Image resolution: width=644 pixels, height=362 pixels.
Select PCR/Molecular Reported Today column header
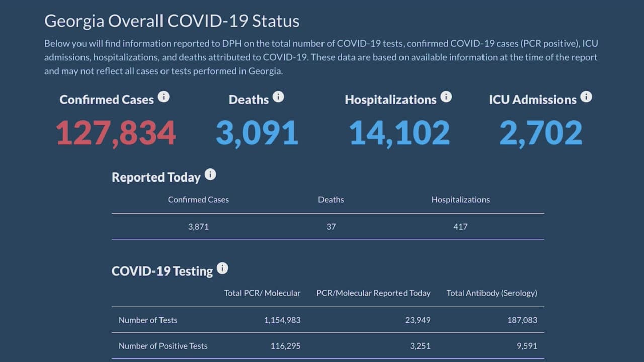click(373, 293)
